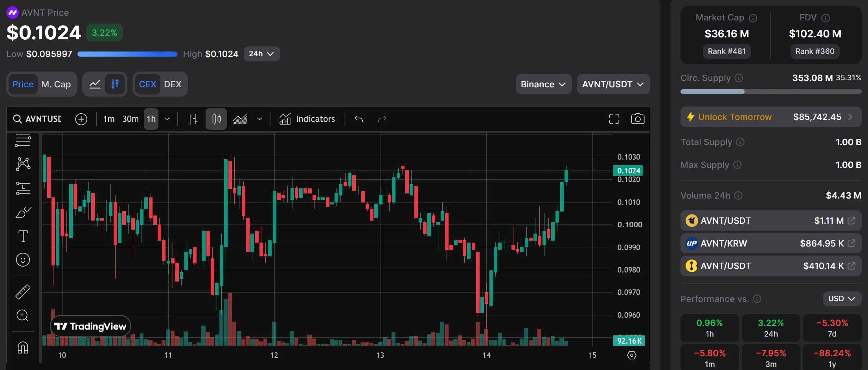
Task: Undo the last chart action
Action: click(359, 119)
